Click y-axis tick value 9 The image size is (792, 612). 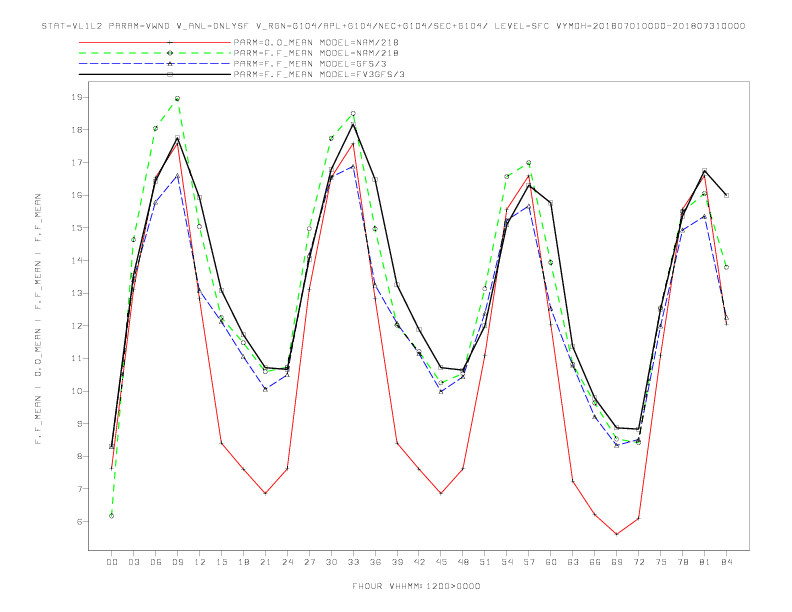point(80,424)
